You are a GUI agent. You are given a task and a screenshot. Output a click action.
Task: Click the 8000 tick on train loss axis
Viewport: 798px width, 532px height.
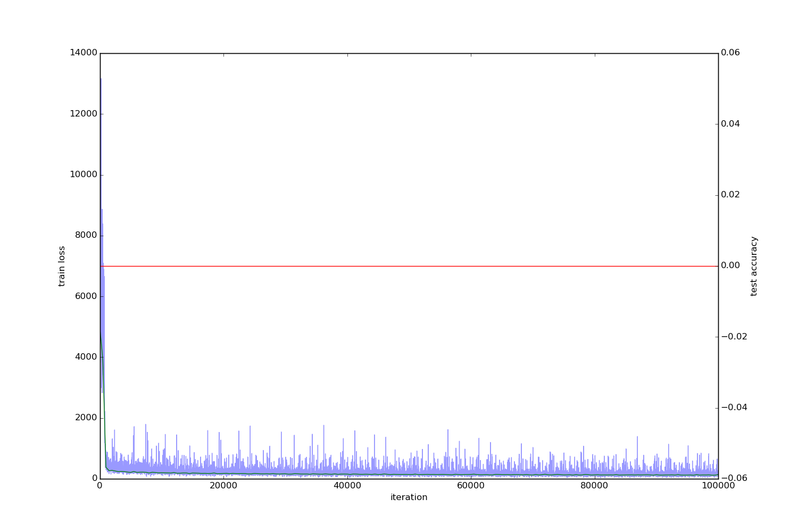pyautogui.click(x=86, y=235)
